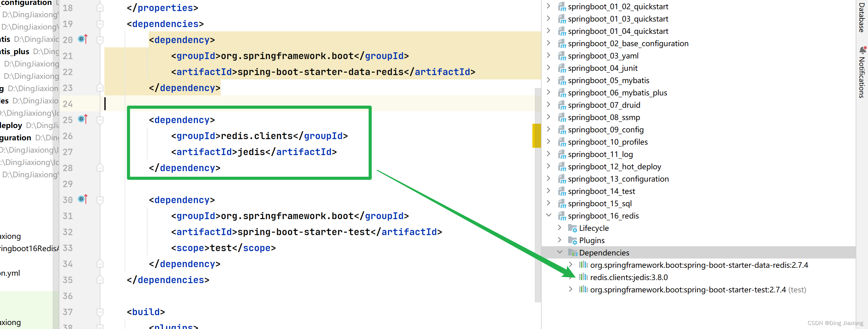The width and height of the screenshot is (868, 329).
Task: Fold the build block on line 37
Action: [x=100, y=312]
